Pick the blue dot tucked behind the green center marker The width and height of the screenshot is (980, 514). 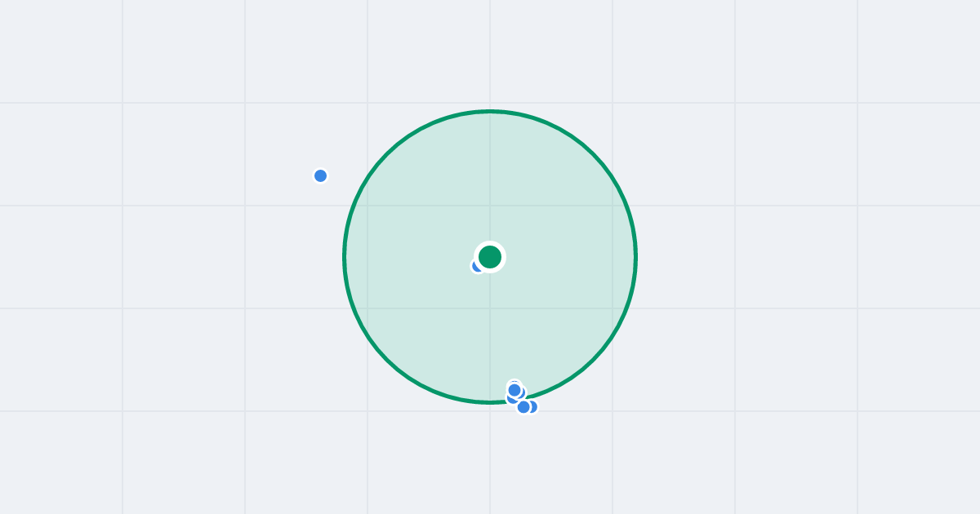[x=479, y=265]
